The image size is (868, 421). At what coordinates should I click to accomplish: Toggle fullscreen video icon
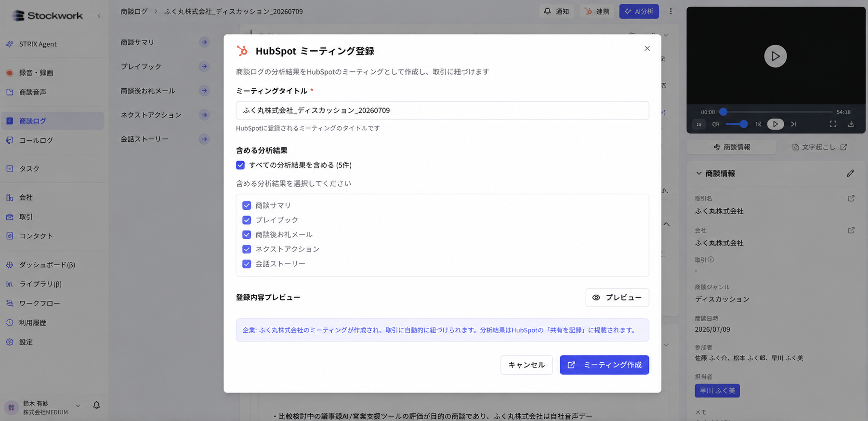(833, 124)
